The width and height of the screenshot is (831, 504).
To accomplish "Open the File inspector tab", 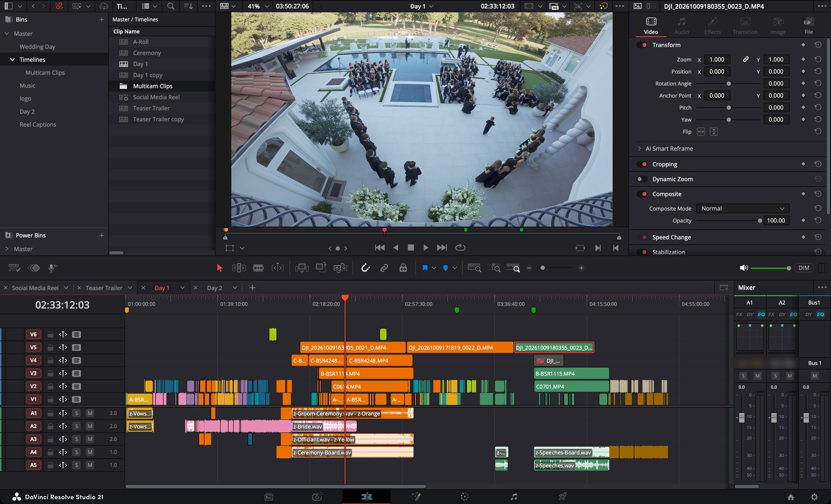I will [x=809, y=26].
